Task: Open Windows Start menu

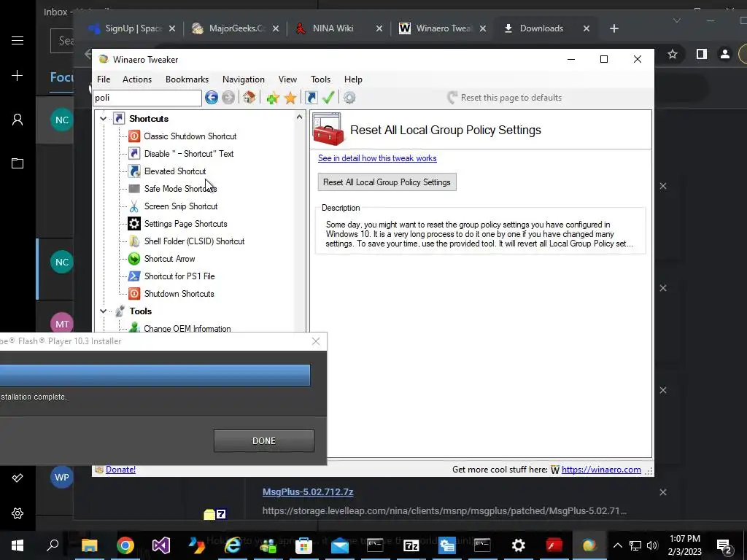Action: pyautogui.click(x=18, y=545)
